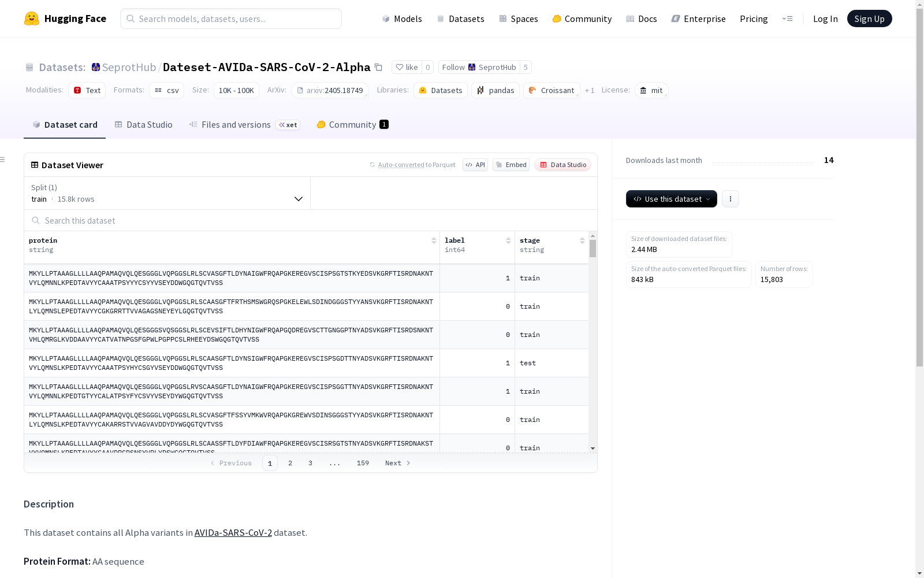Click the csv format tag

166,90
